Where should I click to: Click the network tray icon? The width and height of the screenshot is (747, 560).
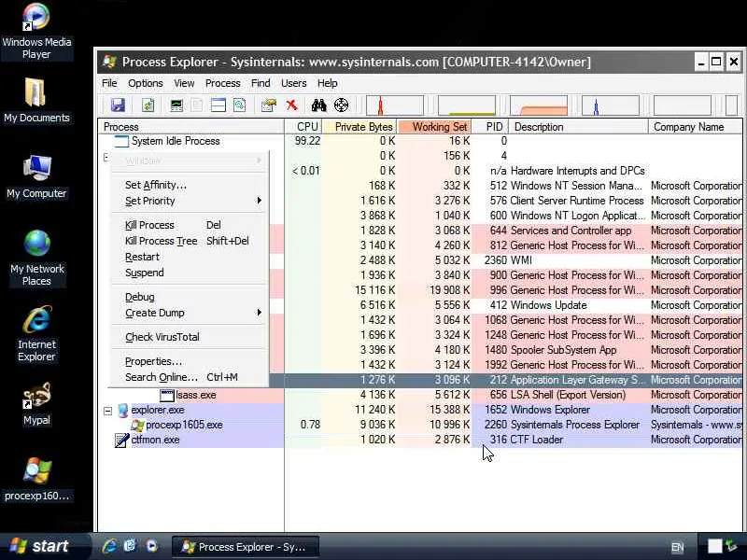point(732,546)
